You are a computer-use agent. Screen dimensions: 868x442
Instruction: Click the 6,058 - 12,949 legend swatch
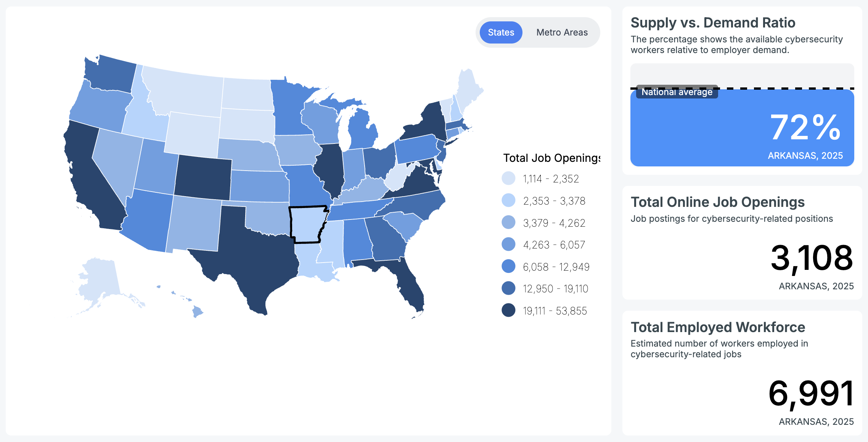pyautogui.click(x=508, y=266)
